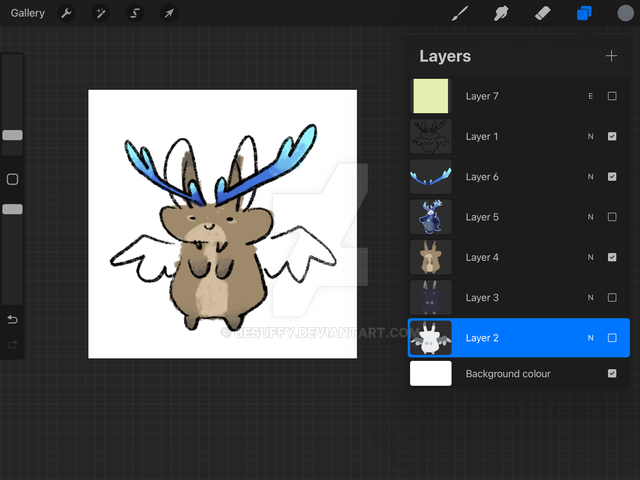Screen dimensions: 640x480
Task: Open the Adjustments magic wand menu
Action: 100,14
